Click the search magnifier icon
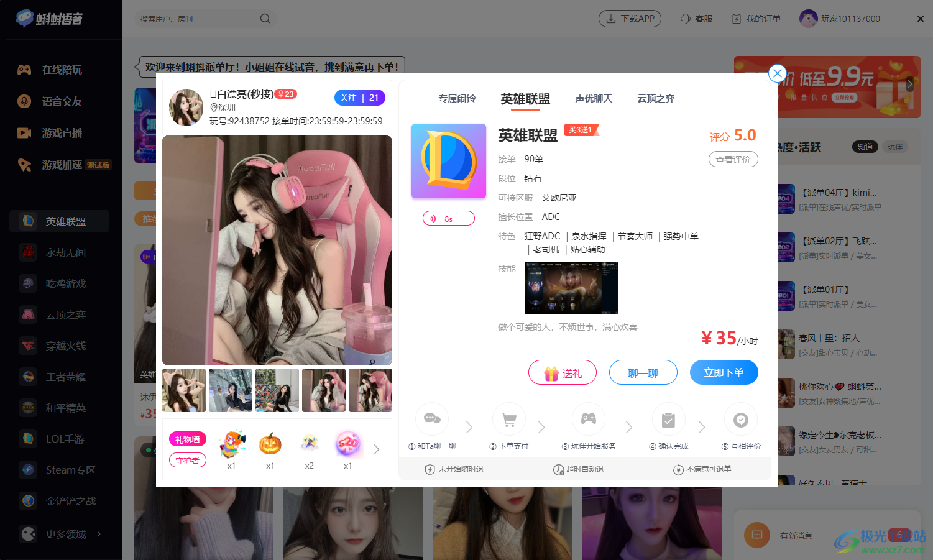Screen dimensions: 933x560 (265, 19)
